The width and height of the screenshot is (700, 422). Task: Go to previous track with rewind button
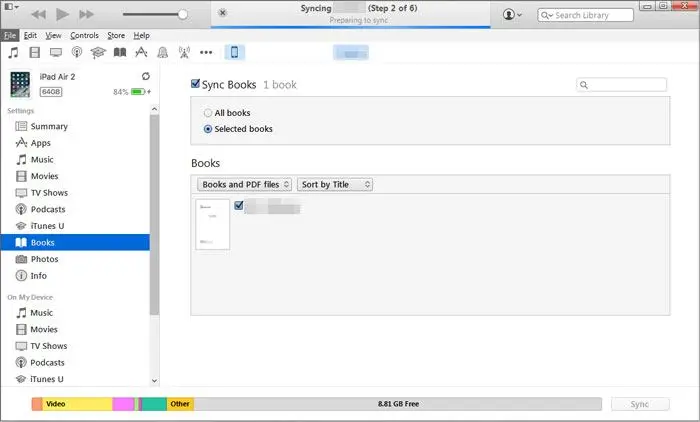coord(38,14)
